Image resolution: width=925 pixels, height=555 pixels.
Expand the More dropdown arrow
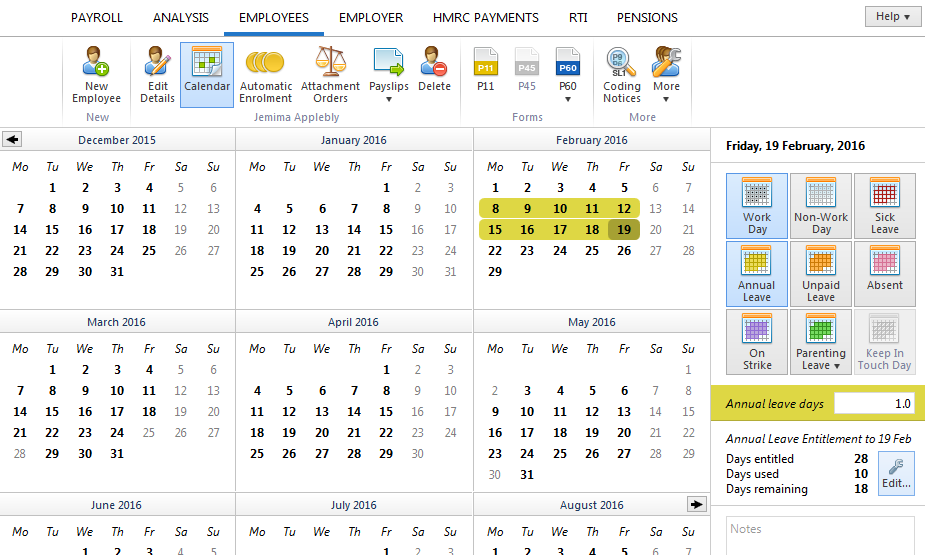click(666, 100)
